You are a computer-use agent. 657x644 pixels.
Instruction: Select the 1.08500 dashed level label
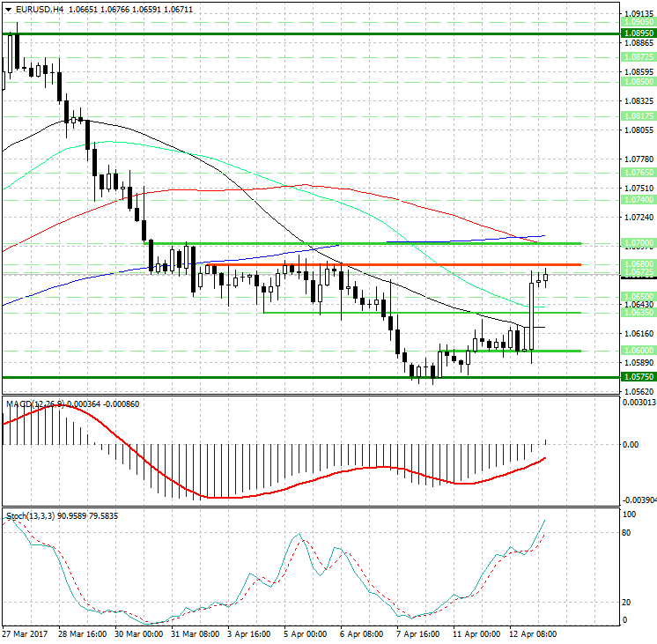(638, 80)
